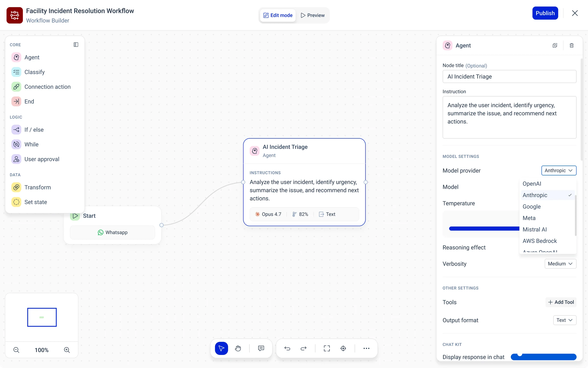Viewport: 588px width, 368px height.
Task: Choose the Connection action node
Action: (45, 87)
